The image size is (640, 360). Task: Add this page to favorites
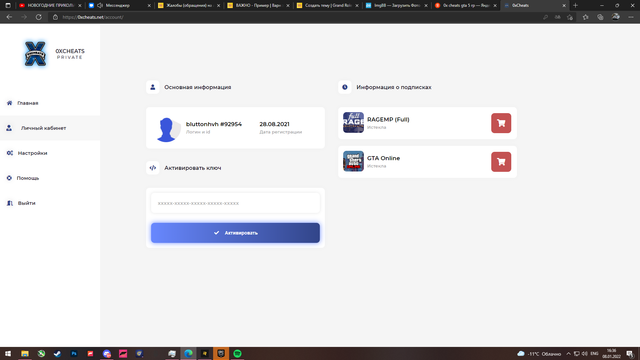(570, 17)
